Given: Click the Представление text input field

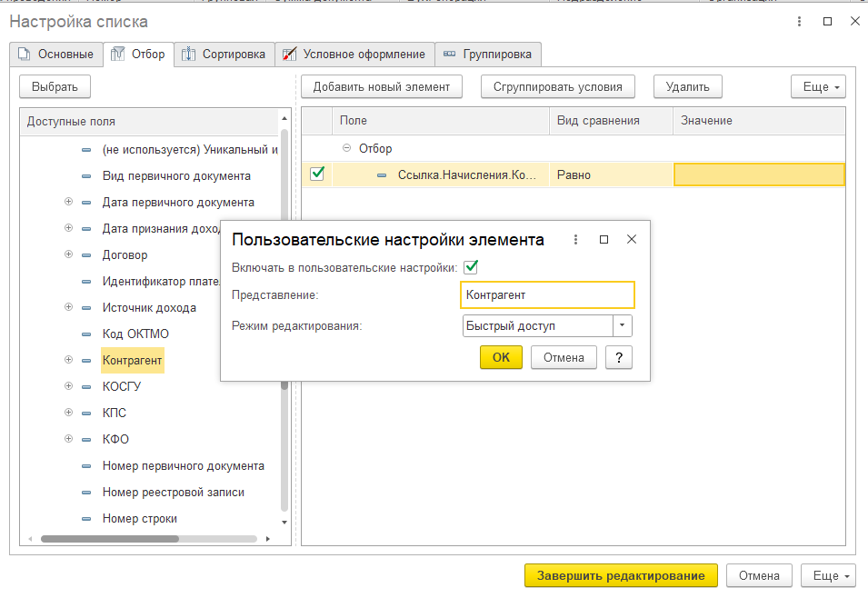Looking at the screenshot, I should pos(547,295).
